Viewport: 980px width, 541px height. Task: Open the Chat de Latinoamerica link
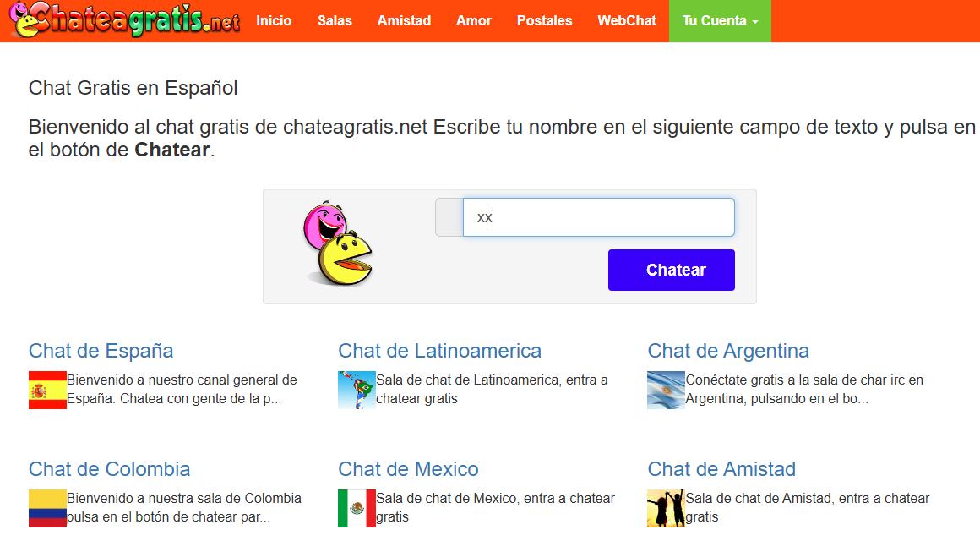point(439,351)
